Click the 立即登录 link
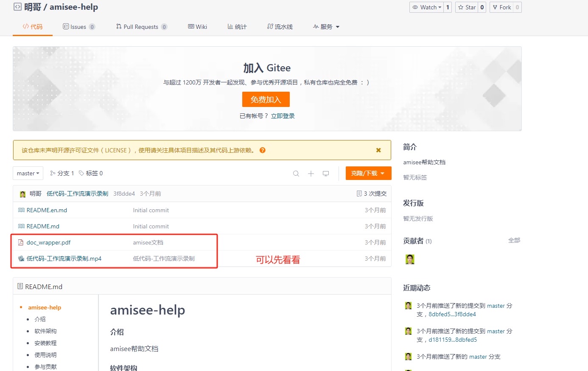Screen dimensions: 588x371 [283, 116]
